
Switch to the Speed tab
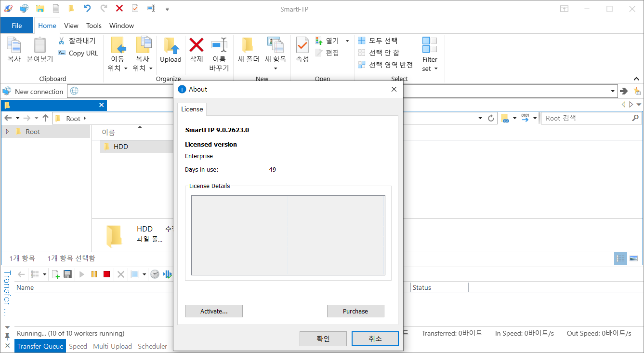click(x=78, y=346)
